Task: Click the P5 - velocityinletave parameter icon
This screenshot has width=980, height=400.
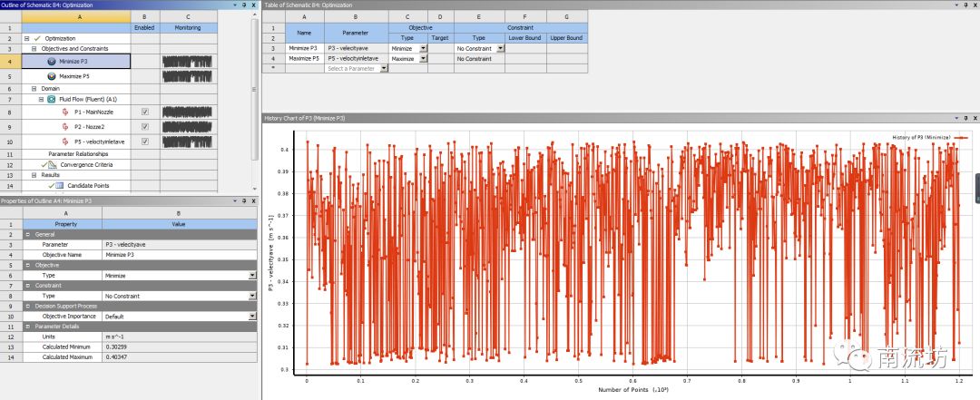Action: (65, 141)
